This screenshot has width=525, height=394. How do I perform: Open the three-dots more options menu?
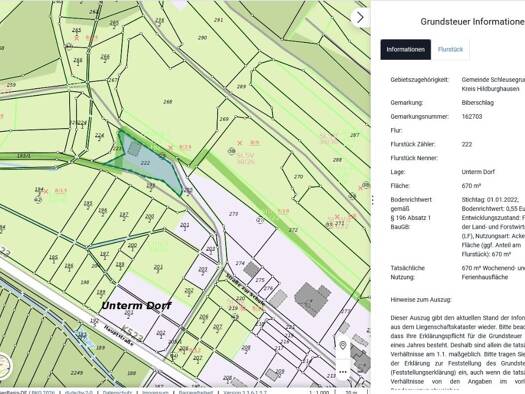click(343, 372)
